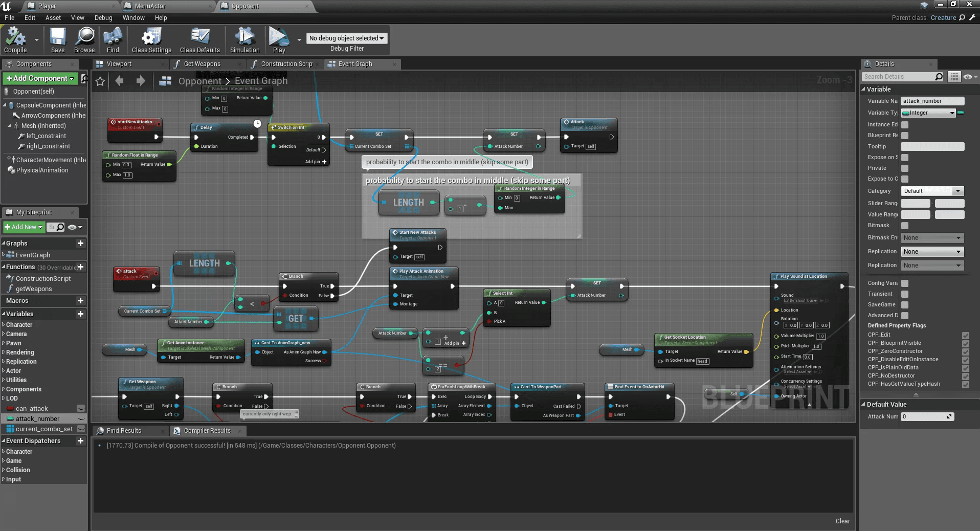
Task: Open Play options dropdown arrow
Action: (x=299, y=39)
